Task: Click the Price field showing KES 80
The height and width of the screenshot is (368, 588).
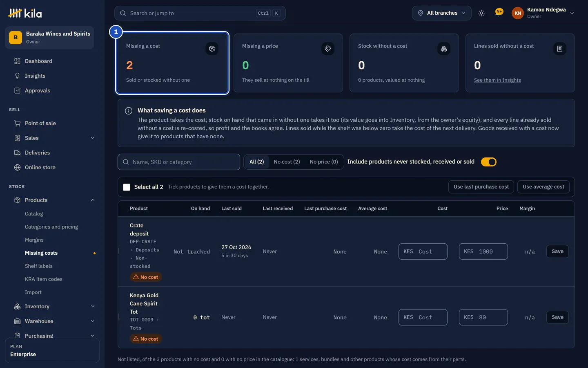Action: click(x=483, y=317)
